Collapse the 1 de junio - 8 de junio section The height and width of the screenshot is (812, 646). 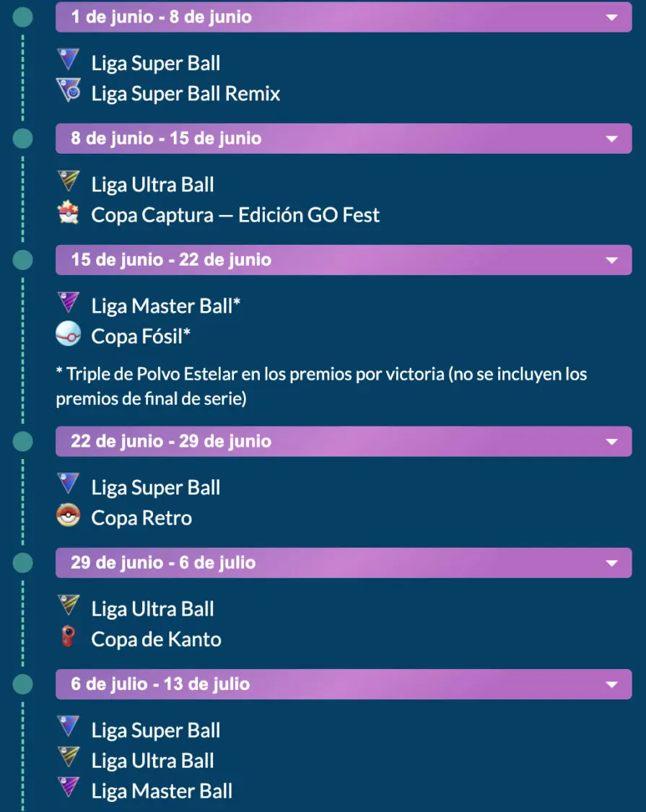pos(612,17)
